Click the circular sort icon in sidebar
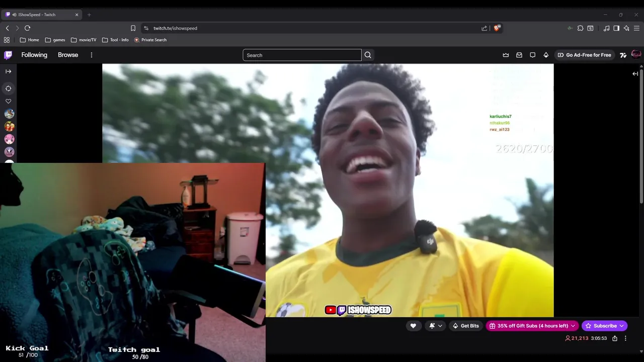 click(x=8, y=88)
